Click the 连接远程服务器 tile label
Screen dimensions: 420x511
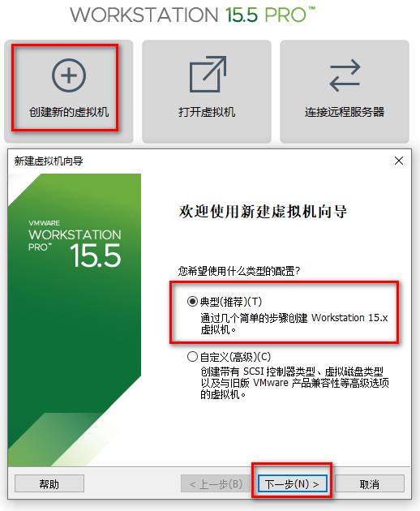345,112
